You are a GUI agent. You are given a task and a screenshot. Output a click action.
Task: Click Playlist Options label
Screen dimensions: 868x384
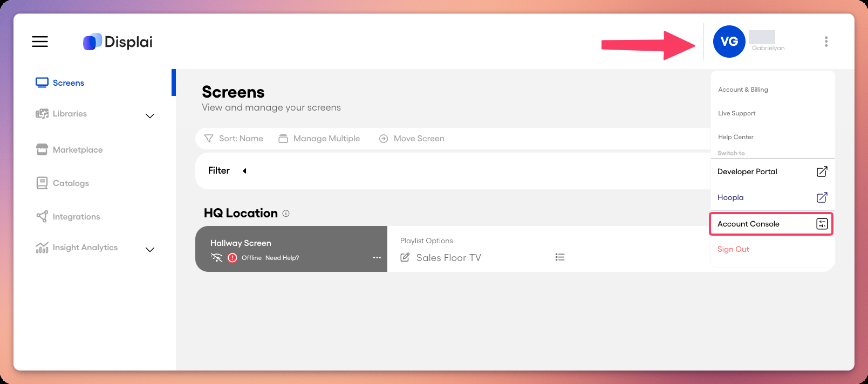[427, 241]
